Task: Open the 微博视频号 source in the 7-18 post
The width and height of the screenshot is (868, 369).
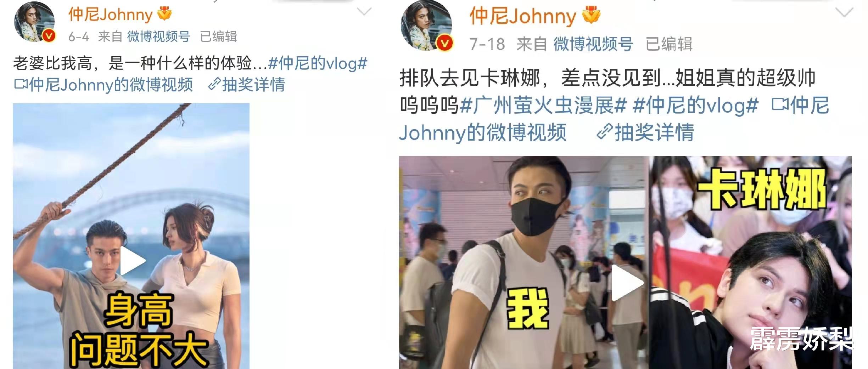Action: pos(593,44)
